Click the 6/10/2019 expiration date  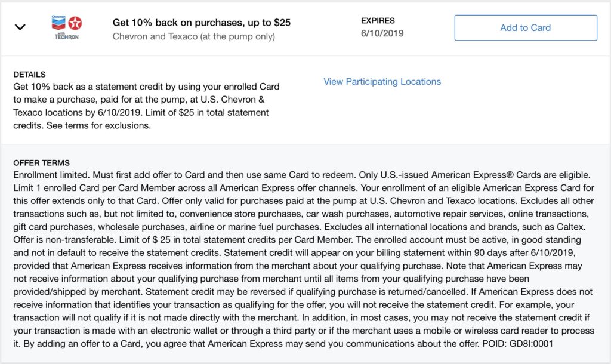coord(382,33)
